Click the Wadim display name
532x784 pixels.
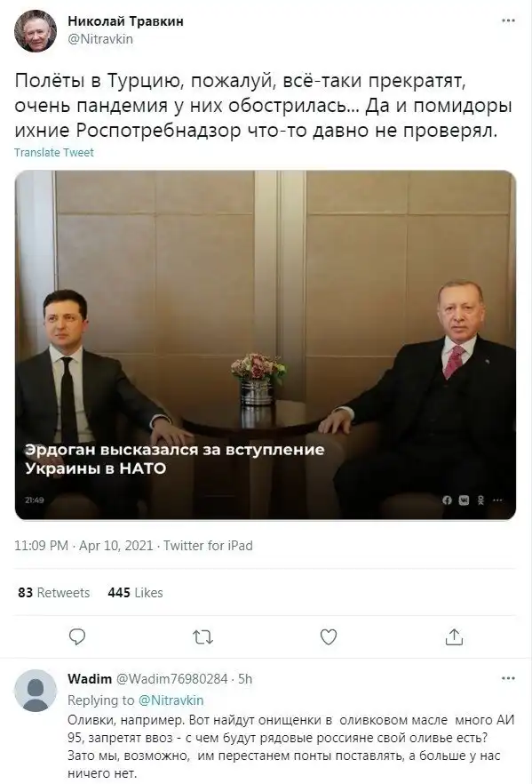(x=90, y=678)
